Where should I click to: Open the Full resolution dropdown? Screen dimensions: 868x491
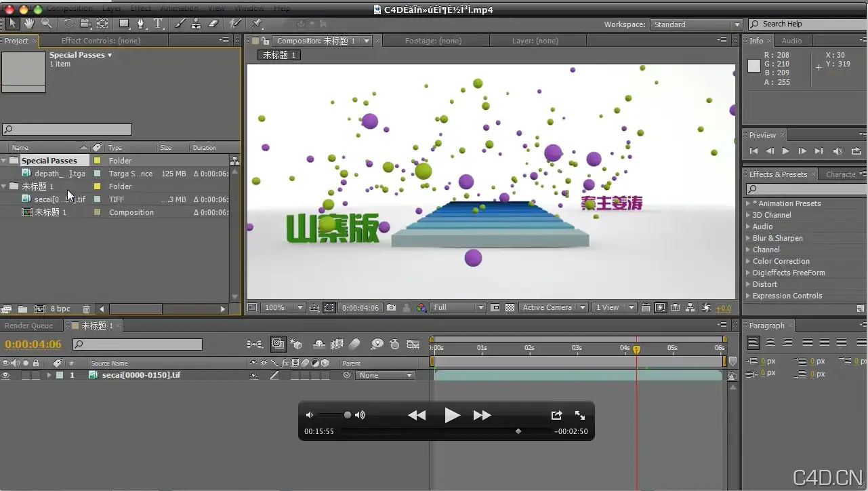pyautogui.click(x=459, y=307)
